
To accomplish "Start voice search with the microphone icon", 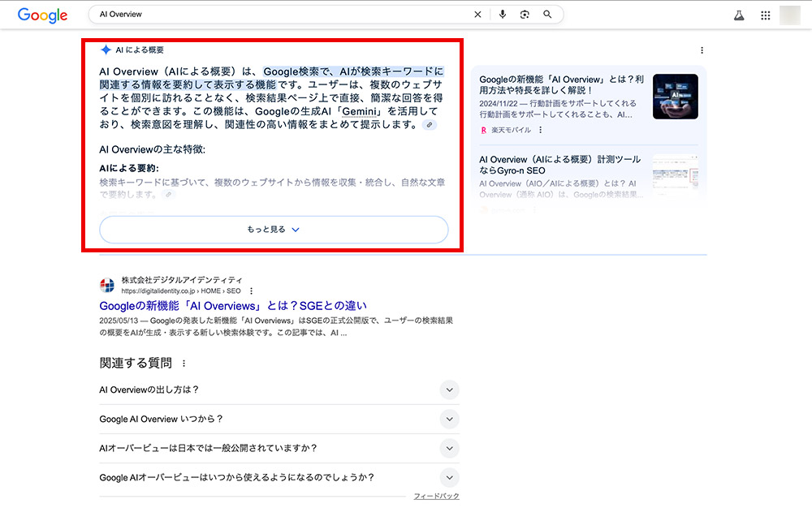I will [503, 15].
